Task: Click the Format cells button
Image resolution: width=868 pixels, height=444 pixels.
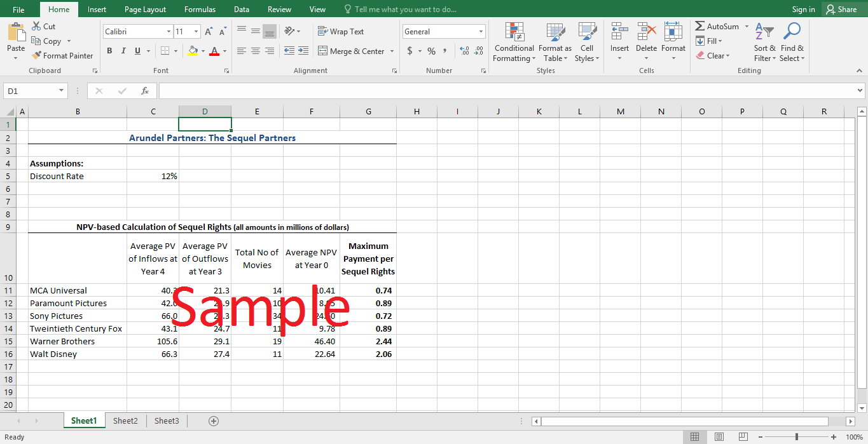Action: tap(673, 42)
